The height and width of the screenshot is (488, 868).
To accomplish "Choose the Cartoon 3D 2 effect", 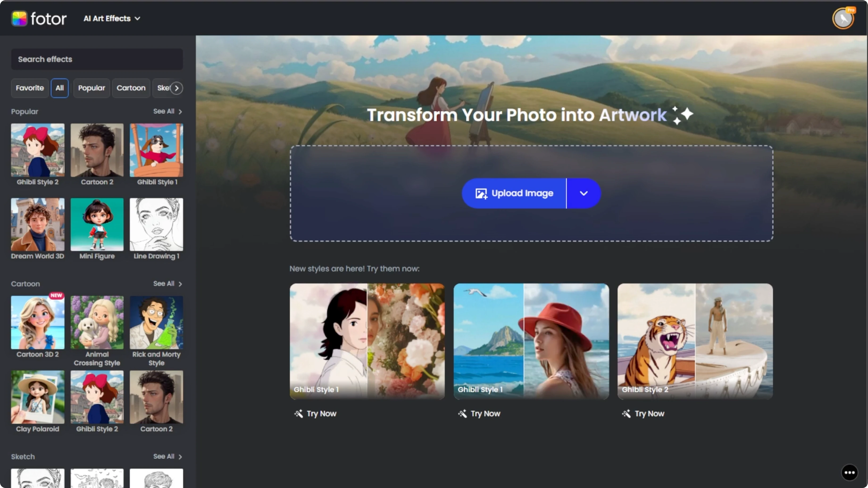I will [x=38, y=327].
